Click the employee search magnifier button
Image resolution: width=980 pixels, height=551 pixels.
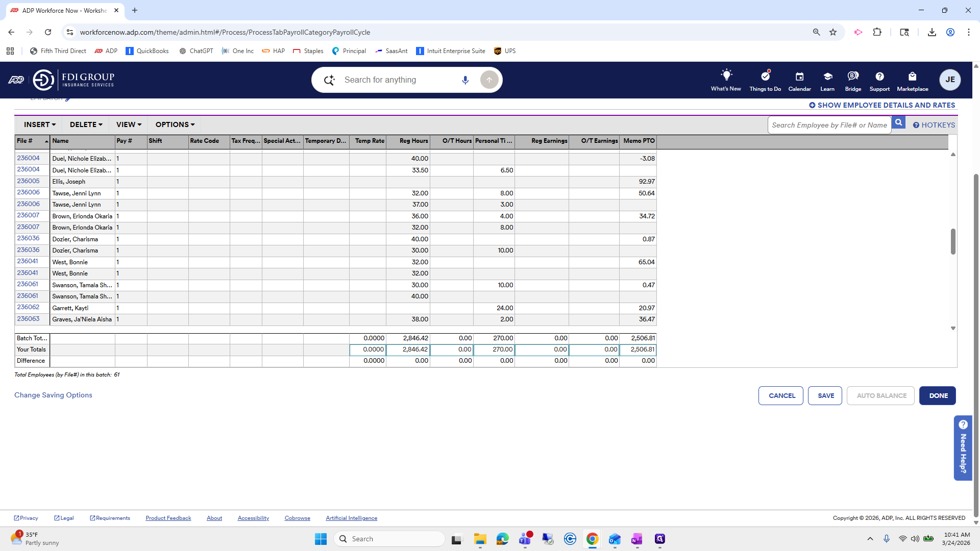(899, 123)
